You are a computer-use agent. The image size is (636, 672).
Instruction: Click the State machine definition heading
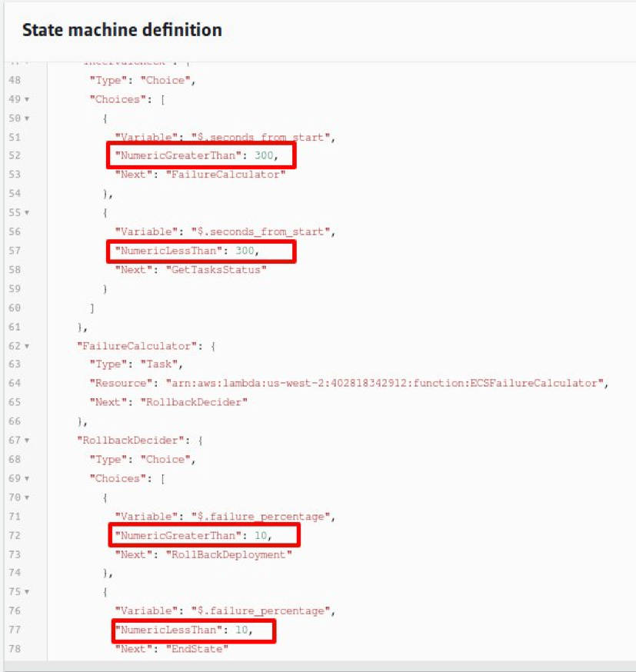pyautogui.click(x=122, y=30)
